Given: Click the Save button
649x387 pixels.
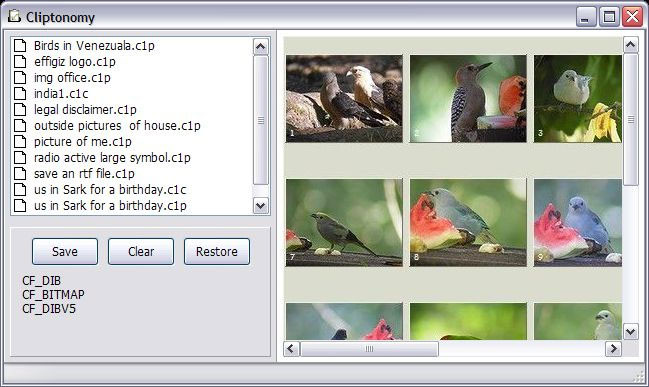Looking at the screenshot, I should [x=65, y=251].
